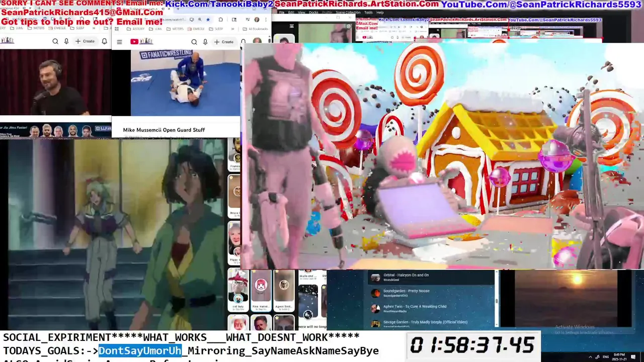644x362 pixels.
Task: Open the View menu in OBS
Action: click(x=301, y=13)
